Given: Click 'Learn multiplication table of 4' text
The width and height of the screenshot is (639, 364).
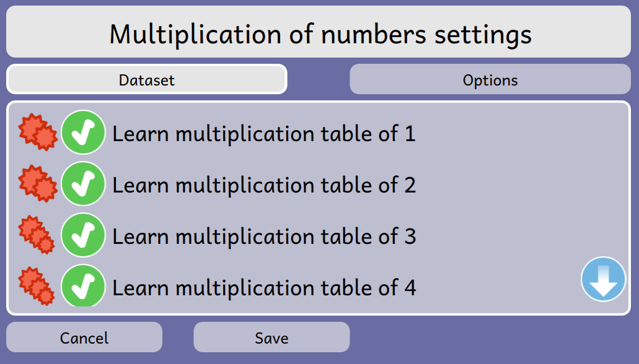Looking at the screenshot, I should (x=264, y=288).
